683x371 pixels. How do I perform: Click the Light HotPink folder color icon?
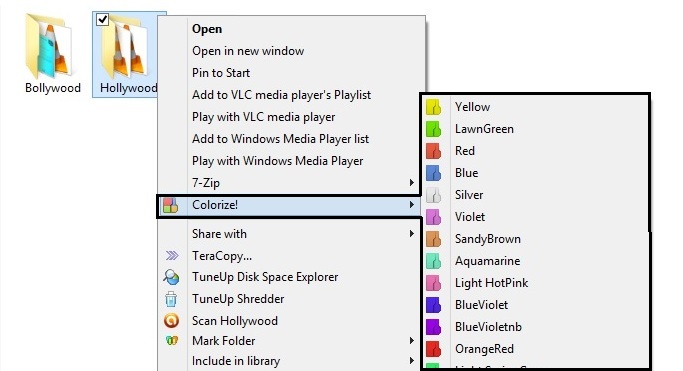pyautogui.click(x=433, y=283)
